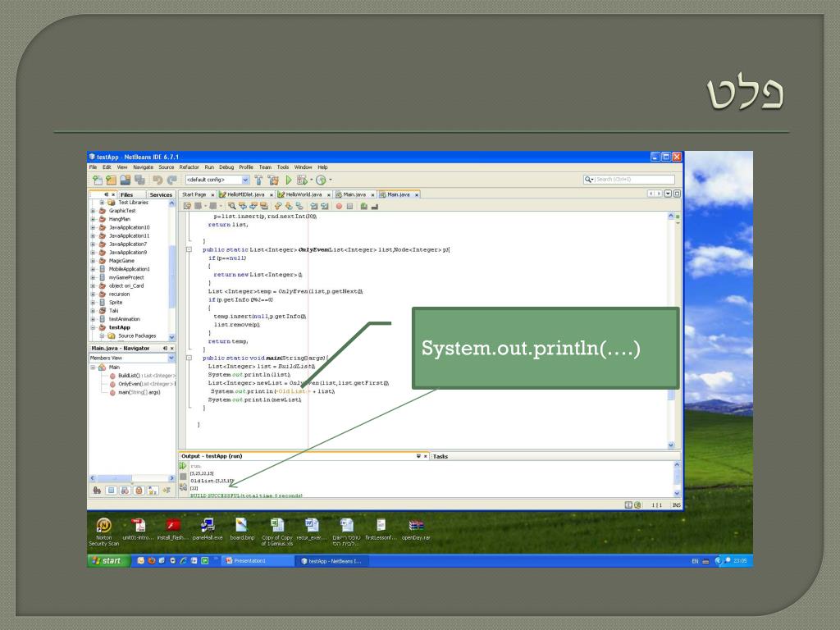The image size is (840, 630).
Task: Switch to the Start Page tab
Action: [194, 194]
